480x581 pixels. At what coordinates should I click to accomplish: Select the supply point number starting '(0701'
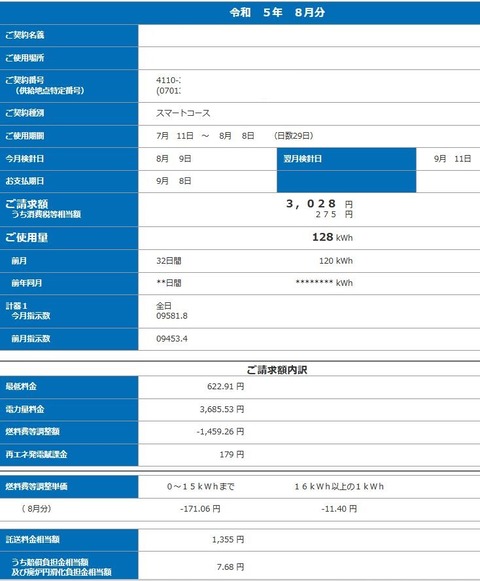pyautogui.click(x=168, y=91)
